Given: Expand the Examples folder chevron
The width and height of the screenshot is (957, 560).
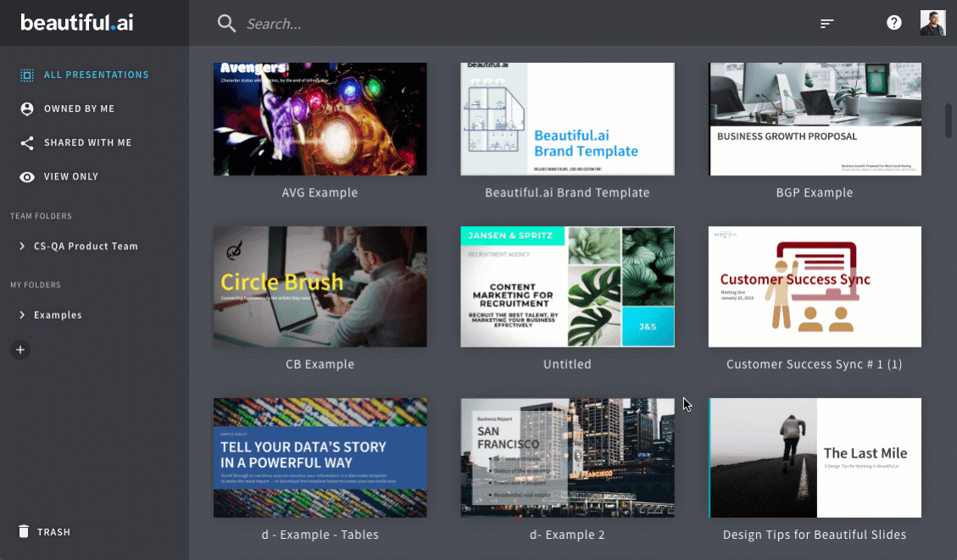Looking at the screenshot, I should point(22,315).
